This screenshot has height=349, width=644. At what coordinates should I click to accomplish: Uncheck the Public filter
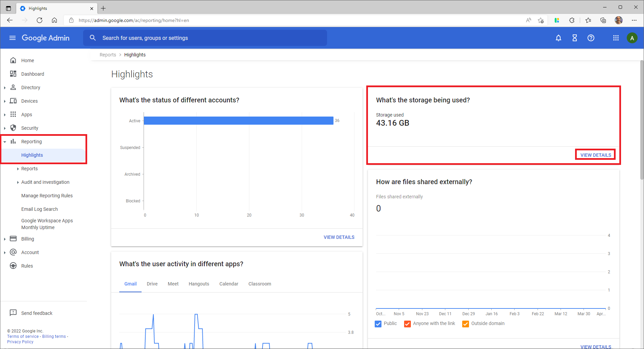(378, 324)
